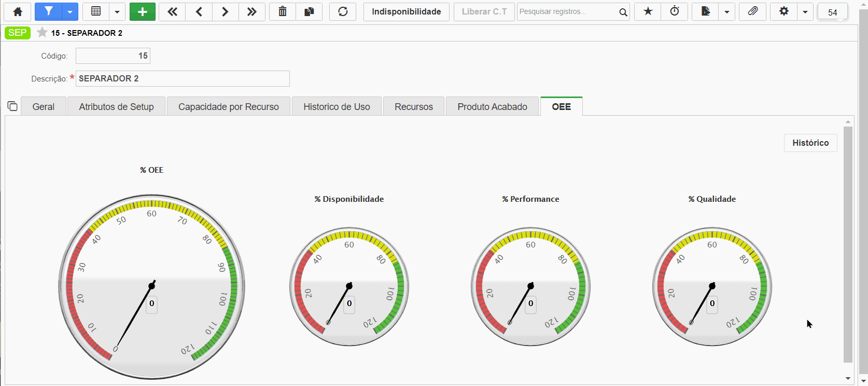Screen dimensions: 868x386
Task: Click the "% OEE" gauge title
Action: [151, 170]
